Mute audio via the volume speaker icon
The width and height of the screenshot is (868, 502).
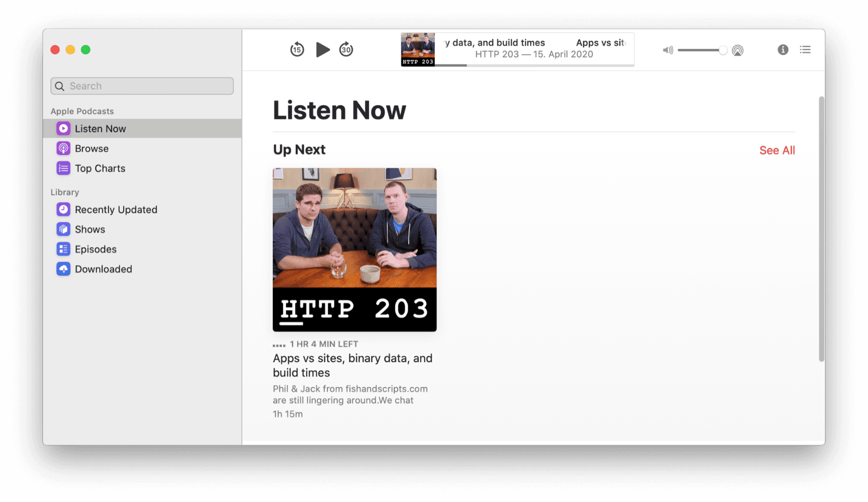[x=667, y=50]
